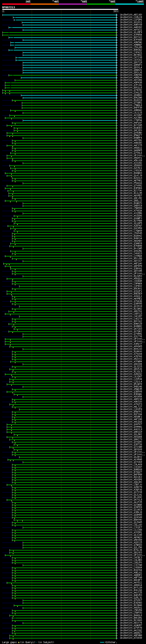146x644 pixels.
Task: Click the UniRef100_B7FH45 label
Action: [x=131, y=40]
